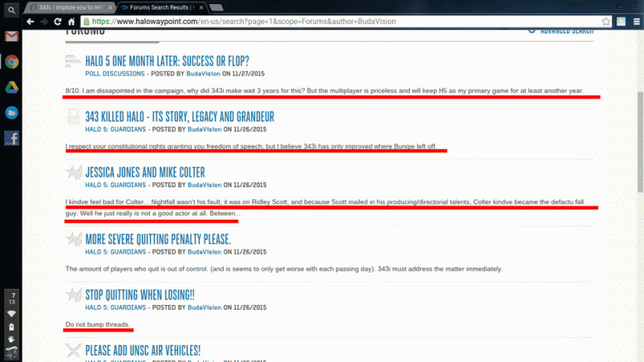644x362 pixels.
Task: Click the Wi-Fi status icon in the tray
Action: tap(11, 313)
